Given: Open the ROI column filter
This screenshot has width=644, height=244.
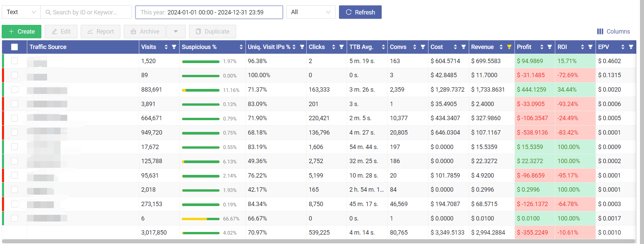Looking at the screenshot, I should (590, 47).
